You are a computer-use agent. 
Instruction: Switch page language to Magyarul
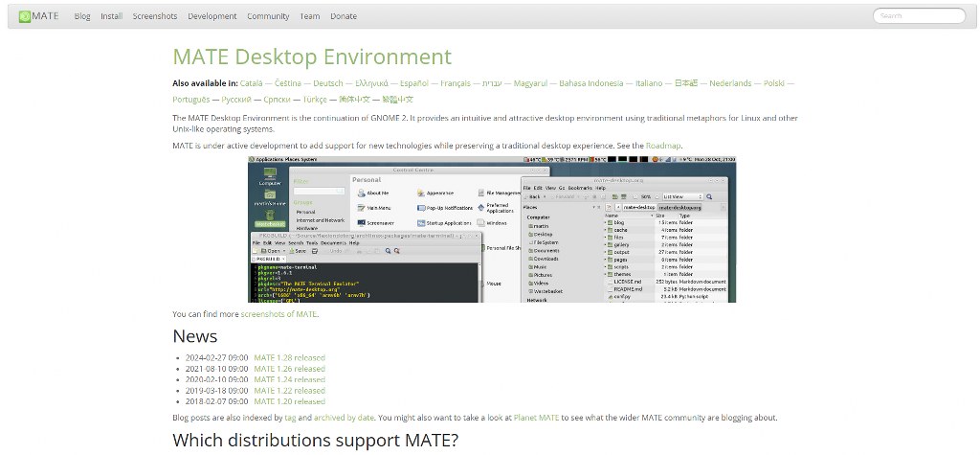[530, 83]
